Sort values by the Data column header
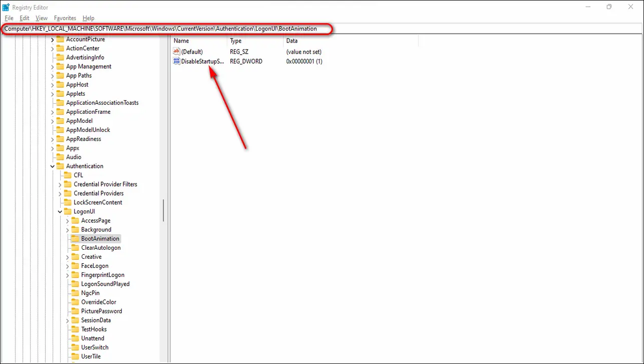Image resolution: width=644 pixels, height=364 pixels. tap(351, 41)
